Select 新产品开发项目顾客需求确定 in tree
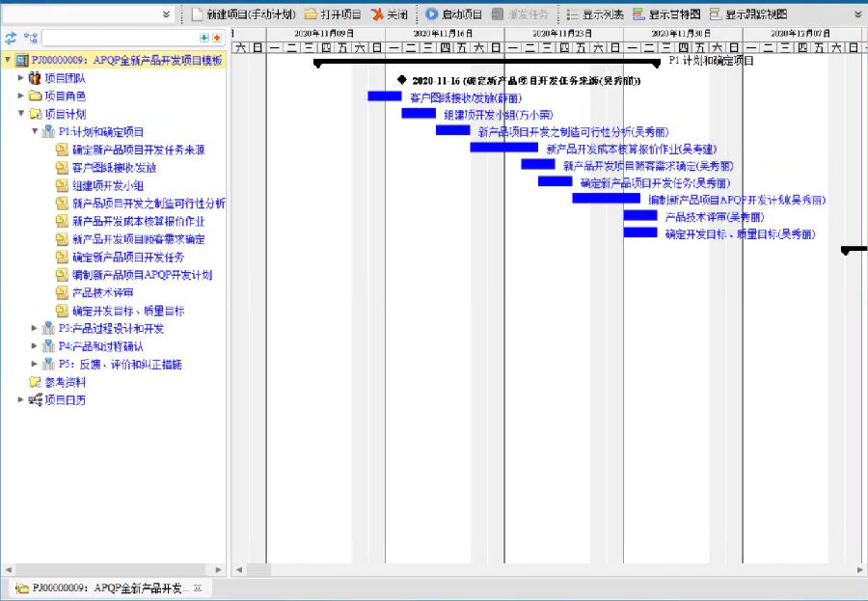This screenshot has width=868, height=601. [138, 238]
